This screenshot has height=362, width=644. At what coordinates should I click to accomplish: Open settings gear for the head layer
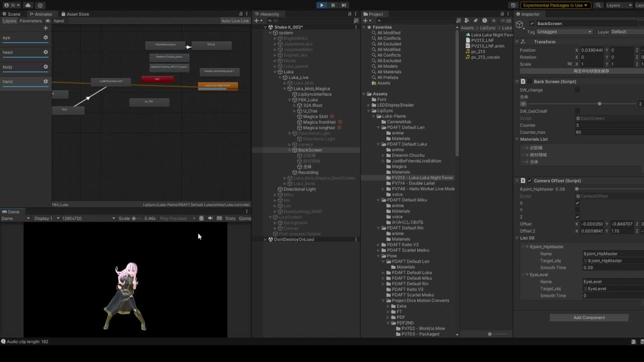(x=45, y=52)
